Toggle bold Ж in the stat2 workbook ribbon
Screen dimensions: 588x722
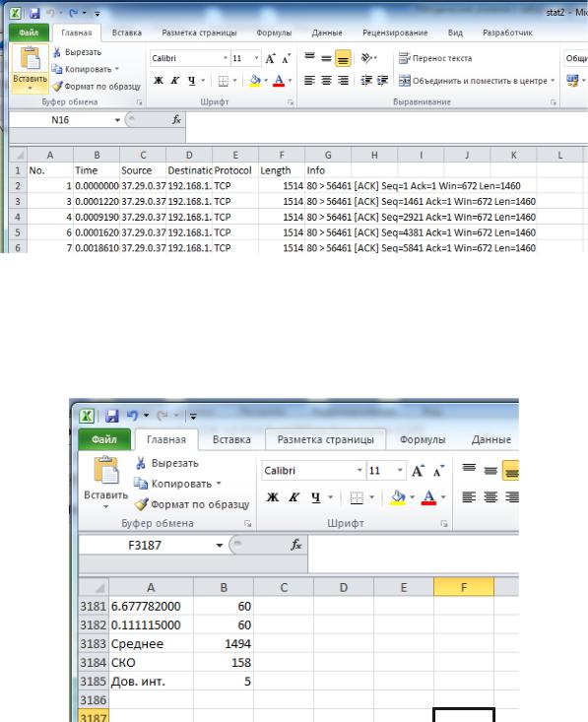(x=158, y=81)
